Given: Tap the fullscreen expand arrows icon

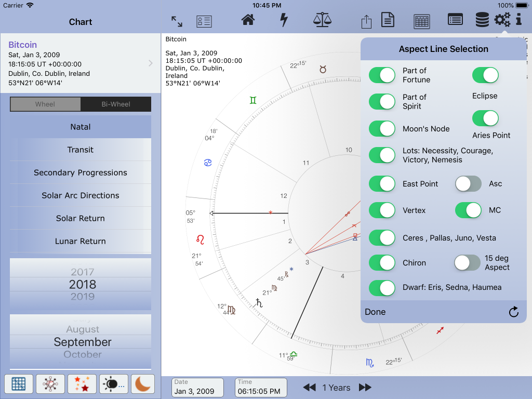Looking at the screenshot, I should 177,21.
